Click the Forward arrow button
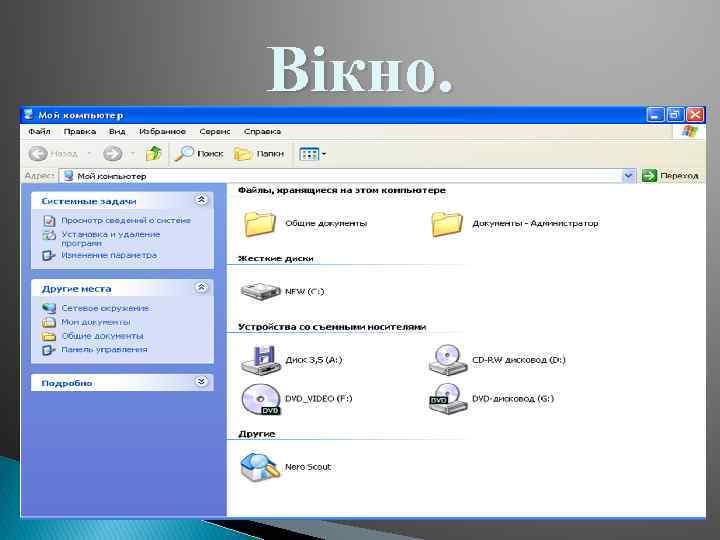Image resolution: width=720 pixels, height=540 pixels. (x=112, y=153)
